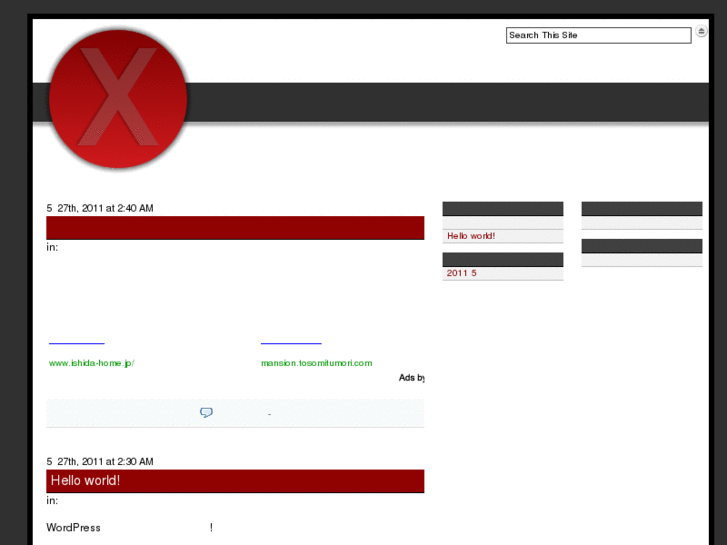Click the post date 27th, 2011 at 2:40 AM
Image resolution: width=727 pixels, height=545 pixels.
100,208
